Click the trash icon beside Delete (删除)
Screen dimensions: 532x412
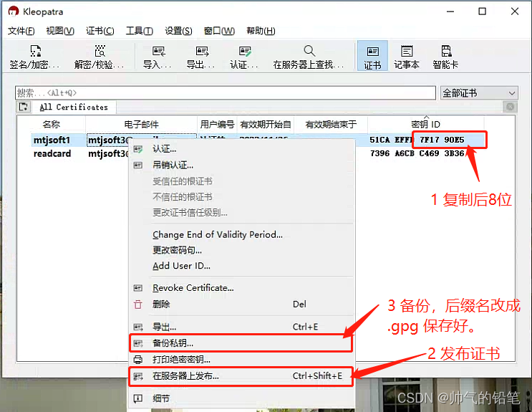pyautogui.click(x=137, y=305)
